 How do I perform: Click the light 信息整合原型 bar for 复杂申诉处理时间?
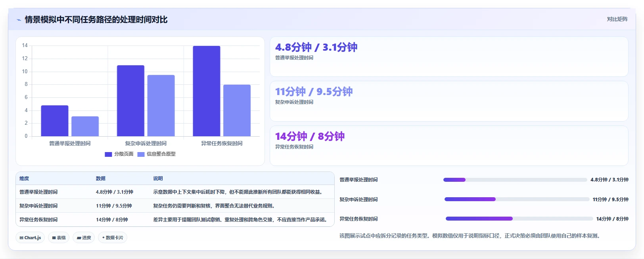(x=161, y=106)
